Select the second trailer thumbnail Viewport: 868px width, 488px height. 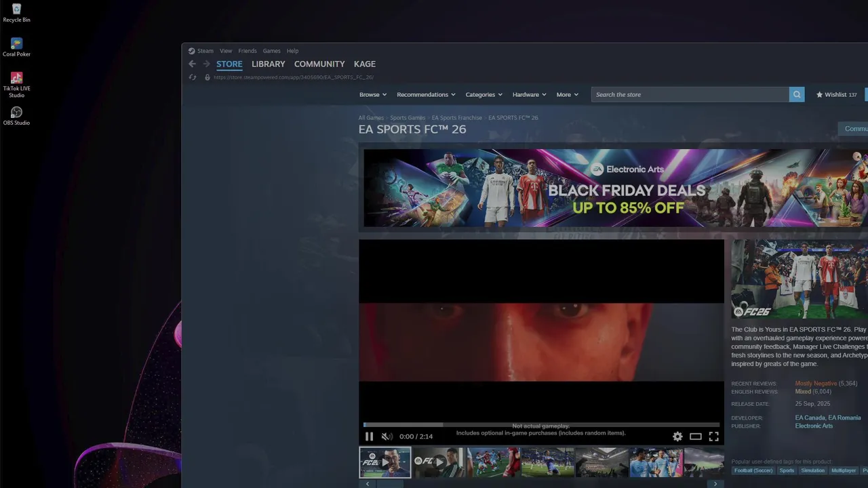(x=439, y=462)
